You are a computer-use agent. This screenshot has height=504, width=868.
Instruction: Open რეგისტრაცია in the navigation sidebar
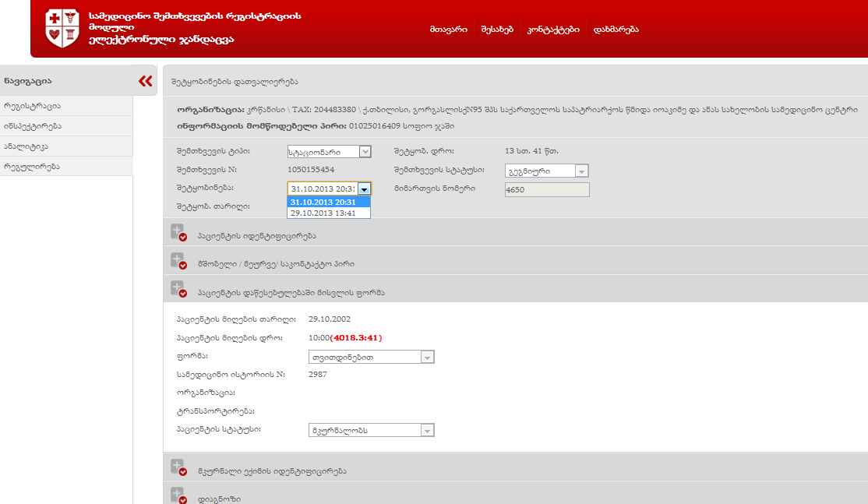tap(66, 106)
